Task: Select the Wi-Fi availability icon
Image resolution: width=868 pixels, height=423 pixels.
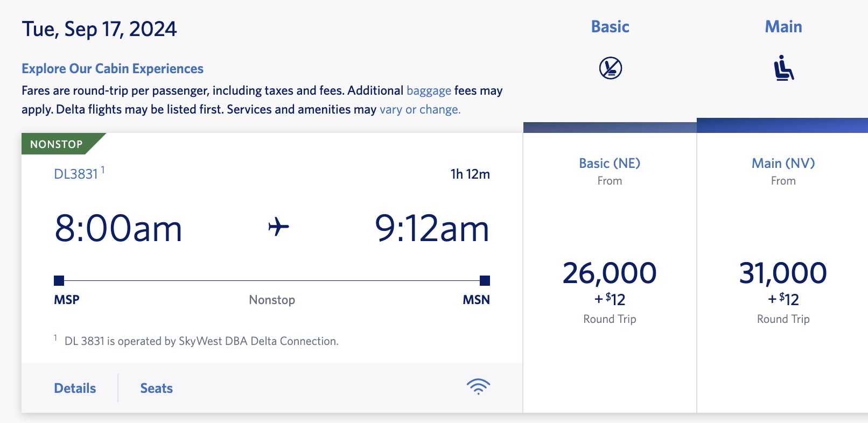Action: (x=479, y=386)
